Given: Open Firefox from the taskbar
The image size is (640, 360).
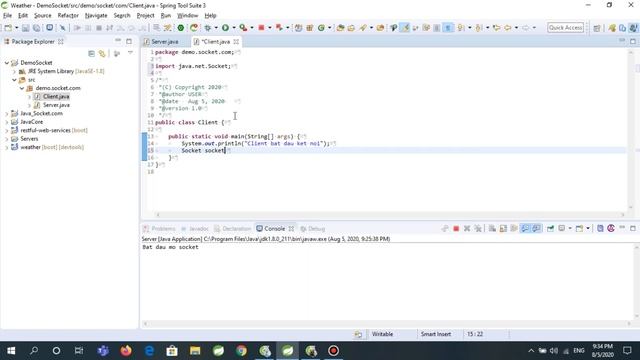Looking at the screenshot, I should [126, 351].
